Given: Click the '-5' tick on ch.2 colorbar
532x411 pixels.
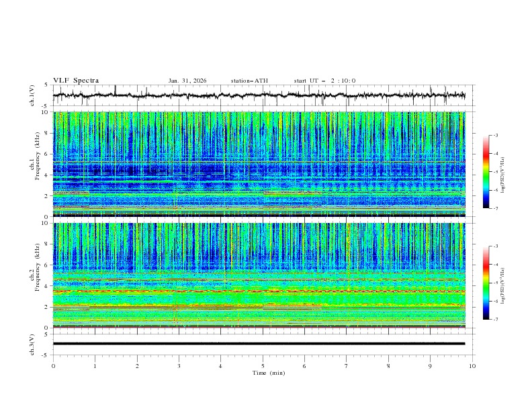Looking at the screenshot, I should tap(496, 283).
